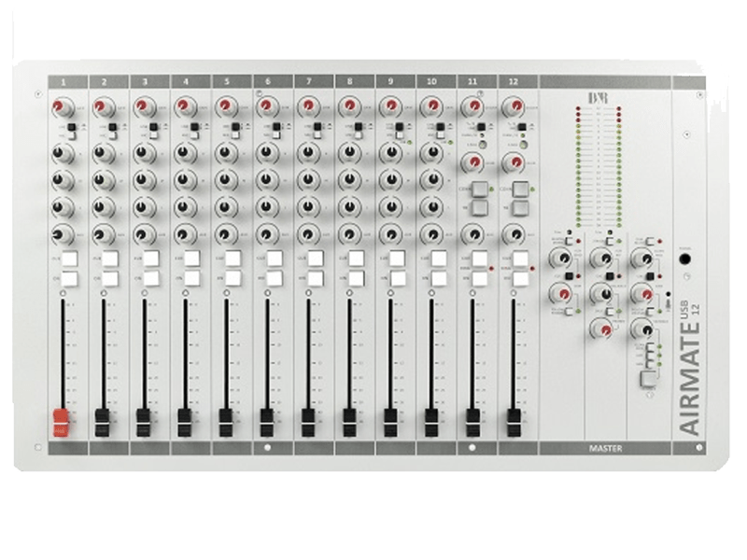Flip the black input selector switch on channel 2
The width and height of the screenshot is (747, 560).
point(114,126)
